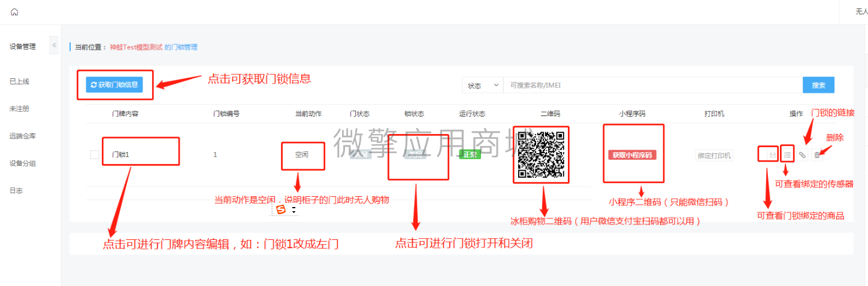Click the red 获取小程序码 button

(633, 154)
